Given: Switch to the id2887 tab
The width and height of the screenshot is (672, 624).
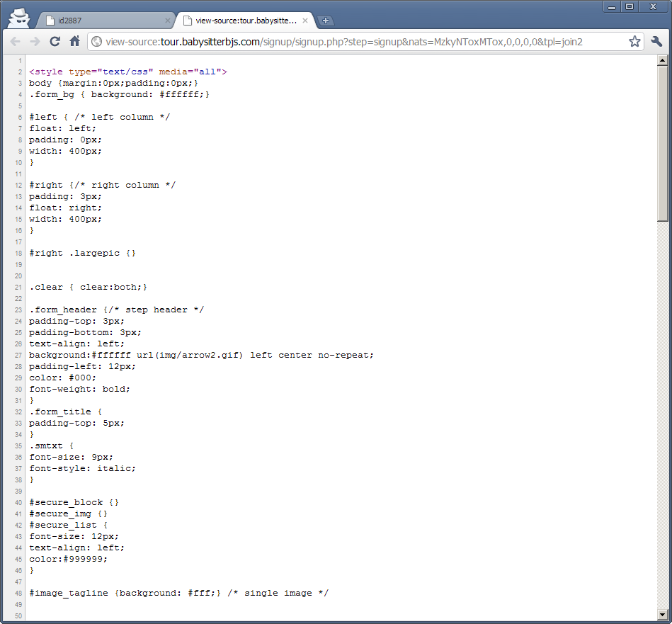Looking at the screenshot, I should (105, 21).
